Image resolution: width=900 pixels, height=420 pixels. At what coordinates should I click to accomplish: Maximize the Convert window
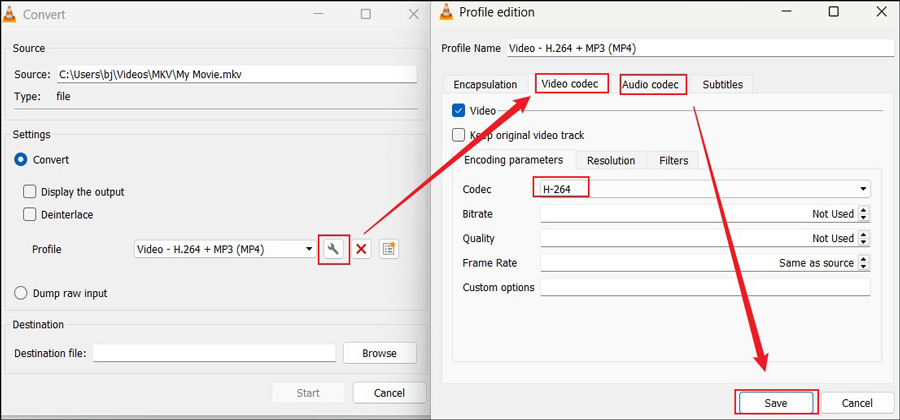366,15
